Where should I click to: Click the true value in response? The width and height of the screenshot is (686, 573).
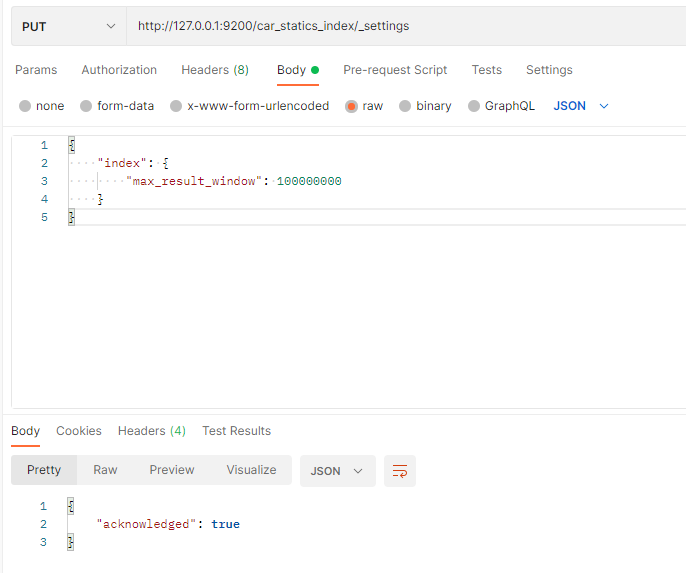pos(225,524)
